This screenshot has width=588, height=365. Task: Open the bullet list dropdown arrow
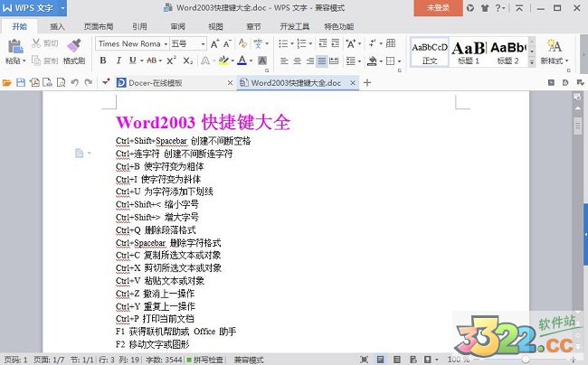[292, 43]
